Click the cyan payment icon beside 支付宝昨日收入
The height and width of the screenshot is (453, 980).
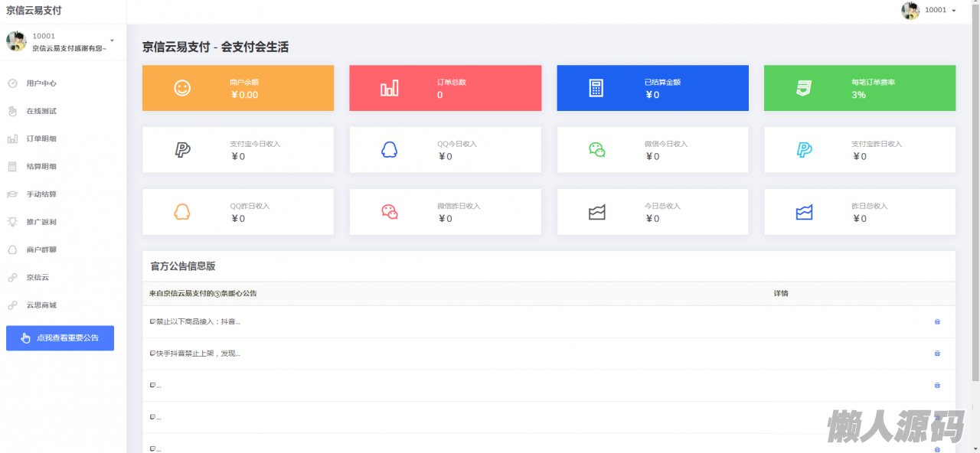click(x=804, y=150)
